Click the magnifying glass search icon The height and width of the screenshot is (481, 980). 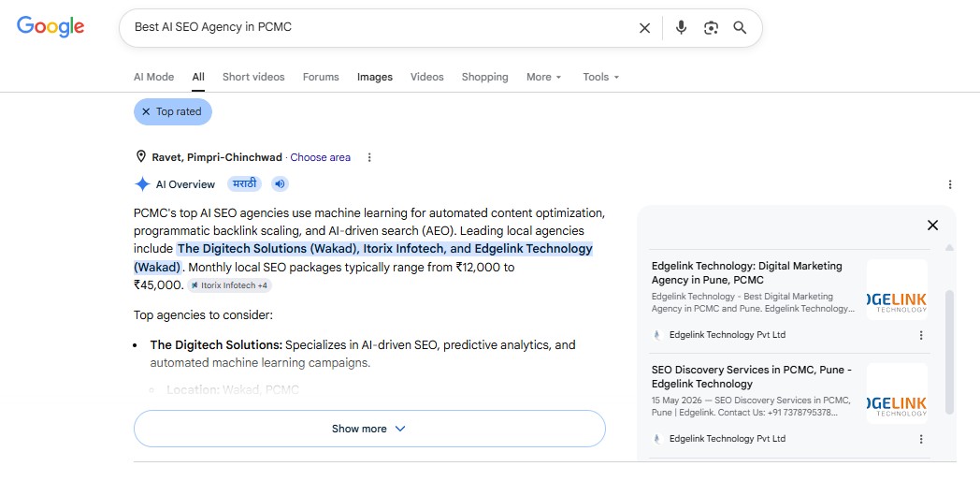point(740,27)
